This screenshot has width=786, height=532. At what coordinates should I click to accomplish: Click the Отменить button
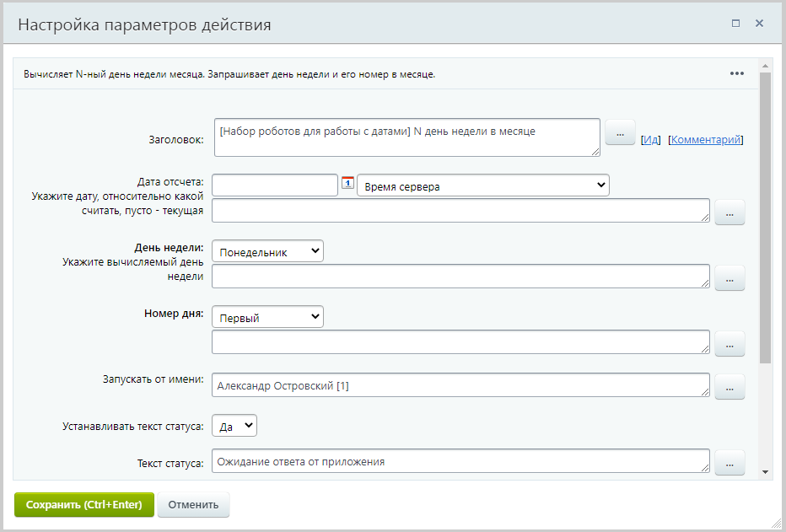pyautogui.click(x=193, y=505)
